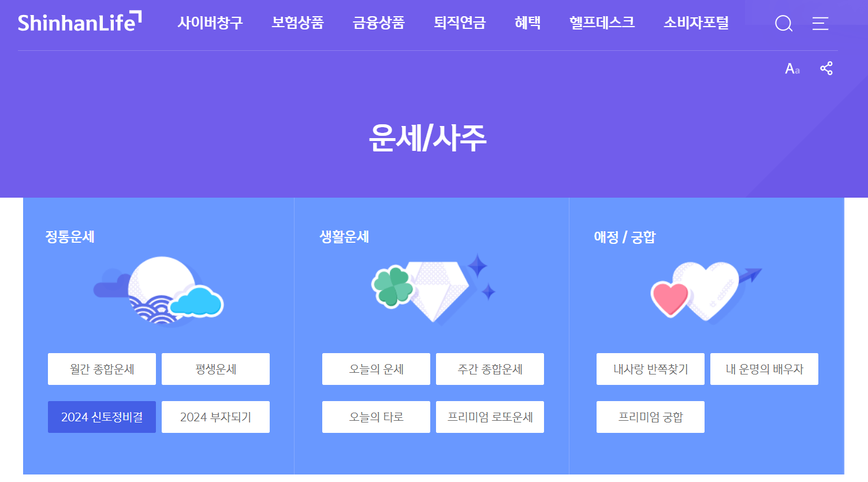Click the 내사랑 반쪽찾기 button

(x=650, y=369)
